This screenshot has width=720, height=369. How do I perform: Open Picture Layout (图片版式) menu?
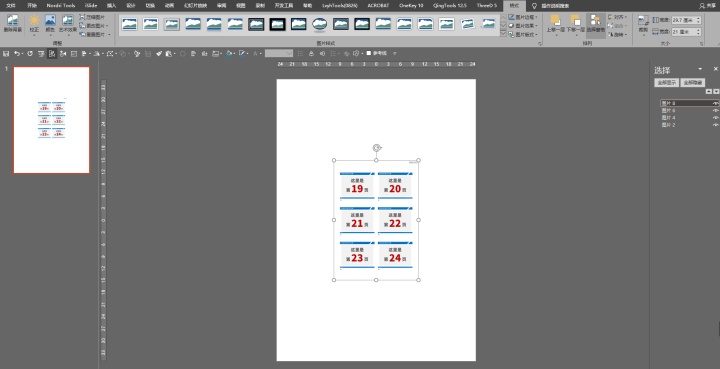click(x=523, y=34)
